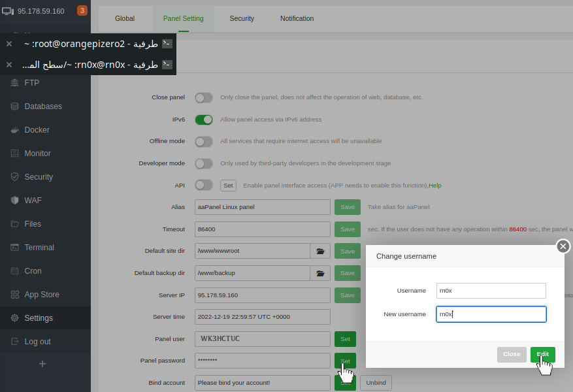
Task: Click the Close button in dialog
Action: pos(512,354)
